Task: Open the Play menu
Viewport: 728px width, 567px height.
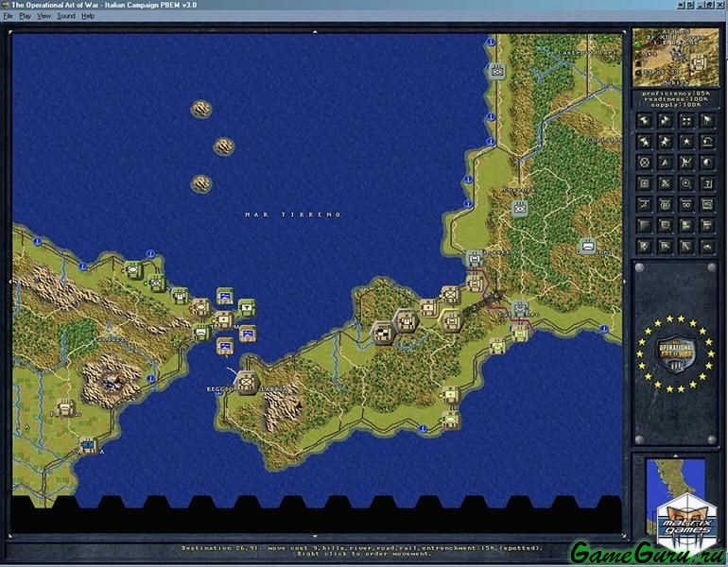Action: pyautogui.click(x=25, y=16)
